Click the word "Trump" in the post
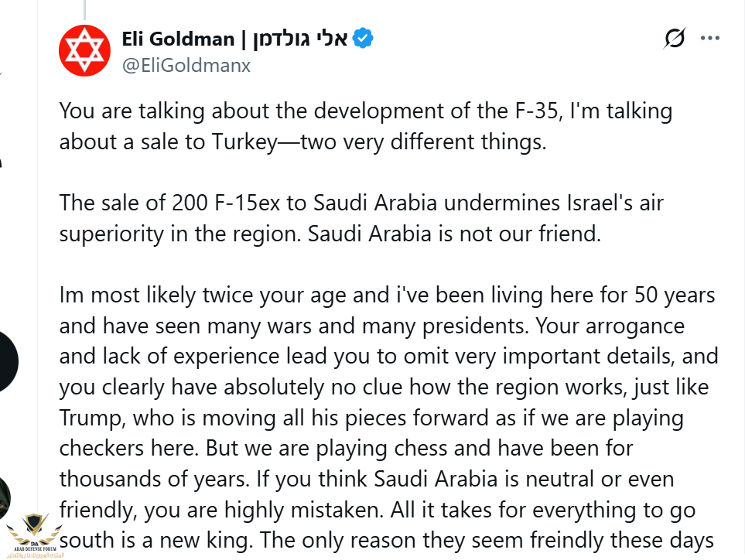The height and width of the screenshot is (560, 745). [x=92, y=418]
